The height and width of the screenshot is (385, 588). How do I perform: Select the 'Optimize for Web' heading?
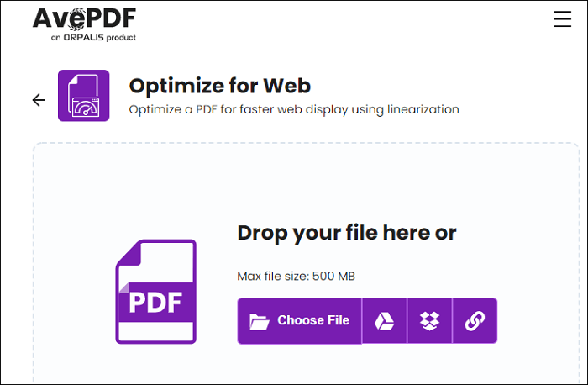click(x=220, y=86)
